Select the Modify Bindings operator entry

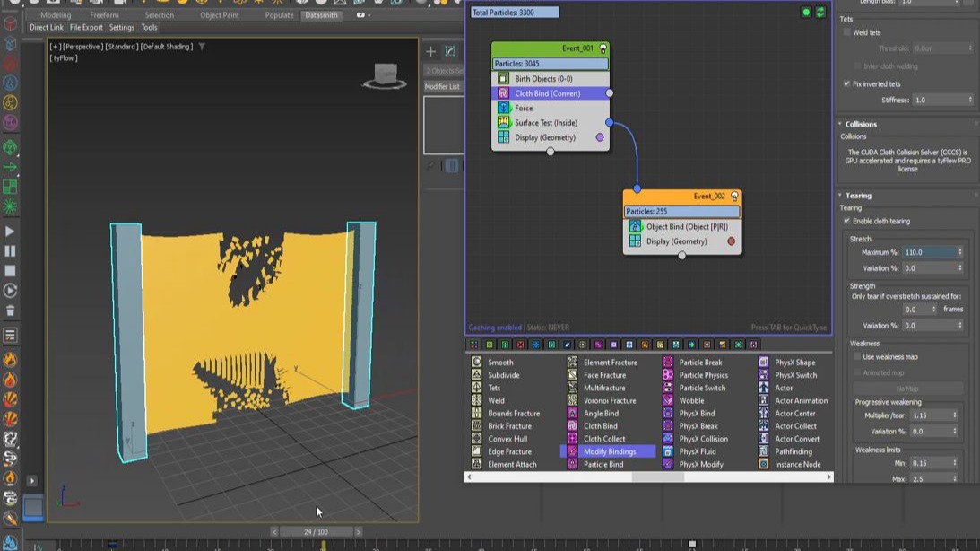point(609,451)
